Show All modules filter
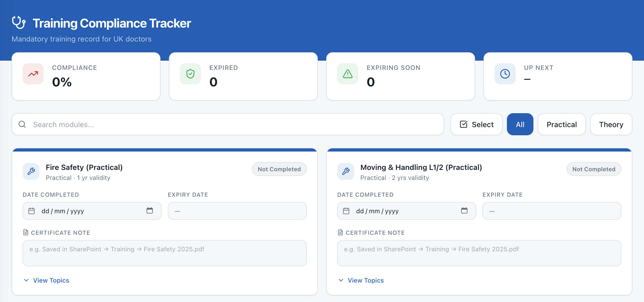The height and width of the screenshot is (302, 644). click(x=520, y=124)
